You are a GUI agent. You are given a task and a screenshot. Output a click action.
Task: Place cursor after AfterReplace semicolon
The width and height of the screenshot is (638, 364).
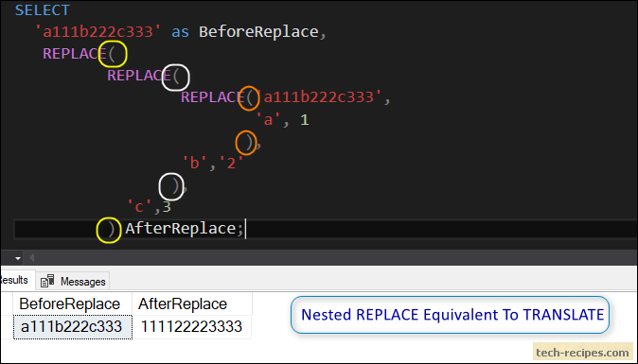245,229
